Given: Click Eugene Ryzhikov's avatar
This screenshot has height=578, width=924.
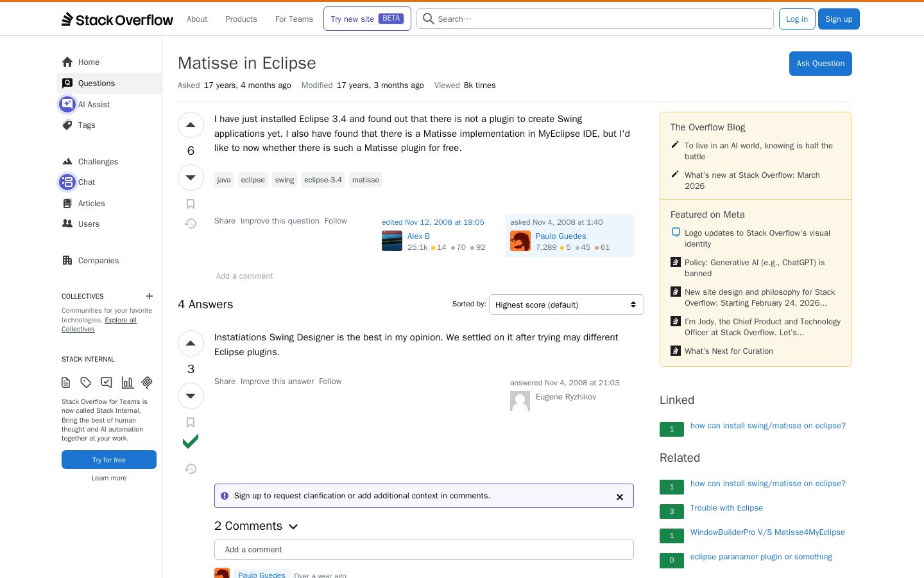Looking at the screenshot, I should [520, 401].
